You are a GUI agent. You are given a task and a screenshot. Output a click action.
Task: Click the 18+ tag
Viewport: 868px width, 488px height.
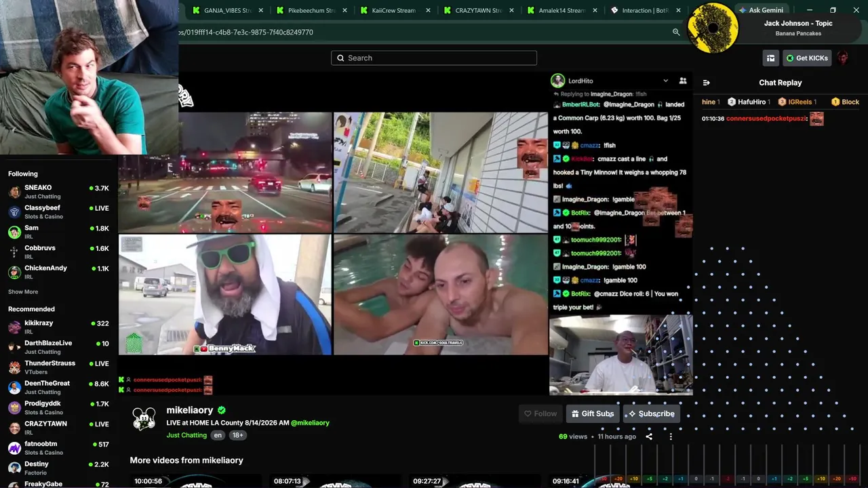click(x=237, y=435)
